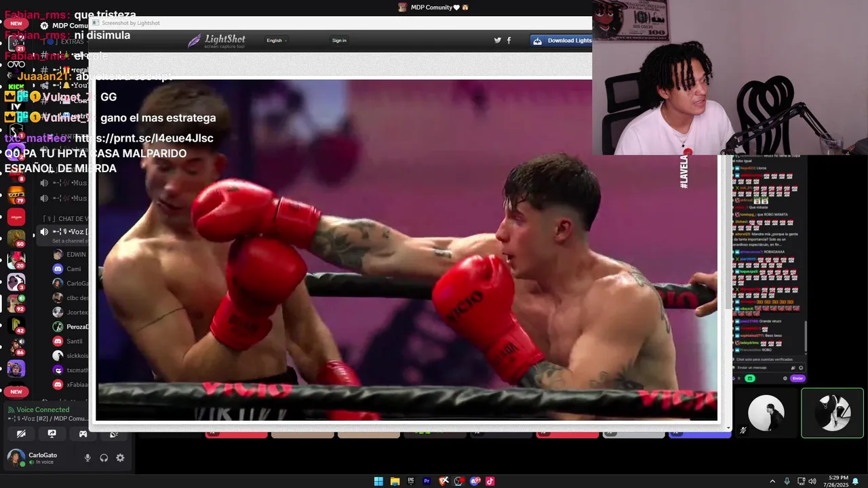Open File Explorer from the taskbar
The height and width of the screenshot is (488, 868).
[395, 481]
